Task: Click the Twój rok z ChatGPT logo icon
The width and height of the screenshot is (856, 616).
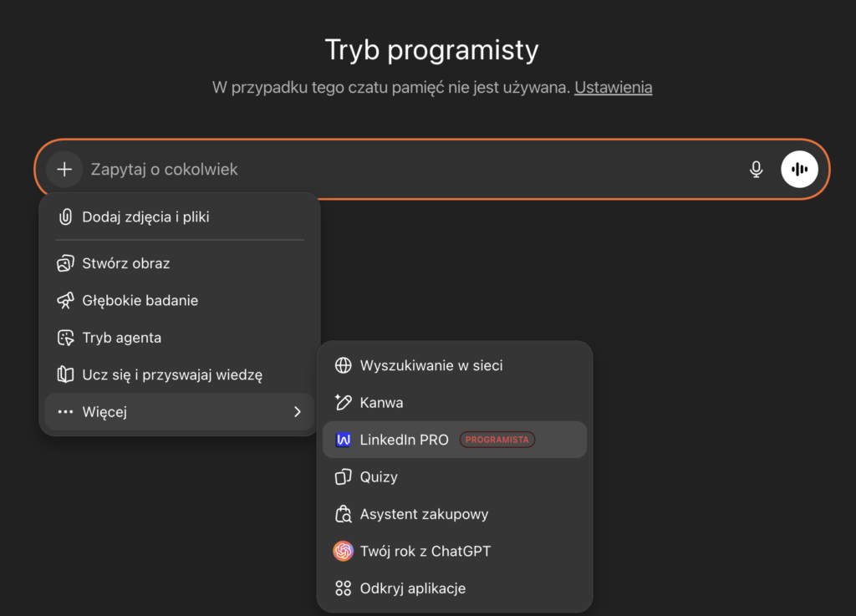Action: 343,551
